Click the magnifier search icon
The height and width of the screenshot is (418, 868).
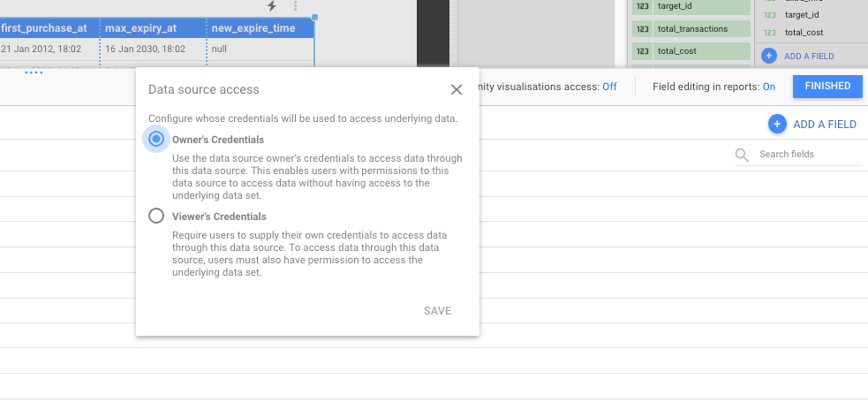[743, 155]
